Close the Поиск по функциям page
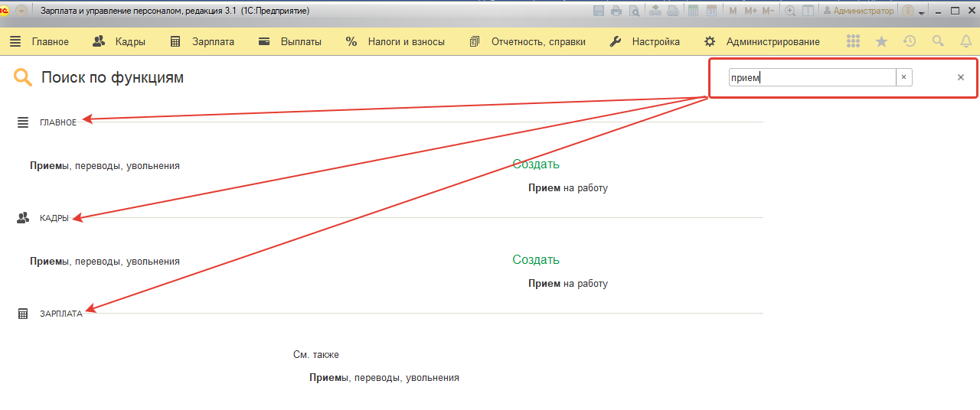Viewport: 980px width, 410px height. [x=961, y=77]
